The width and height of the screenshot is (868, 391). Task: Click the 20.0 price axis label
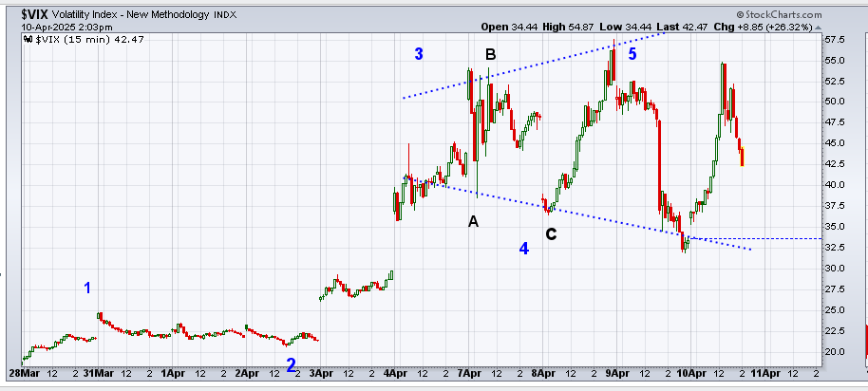click(x=833, y=352)
